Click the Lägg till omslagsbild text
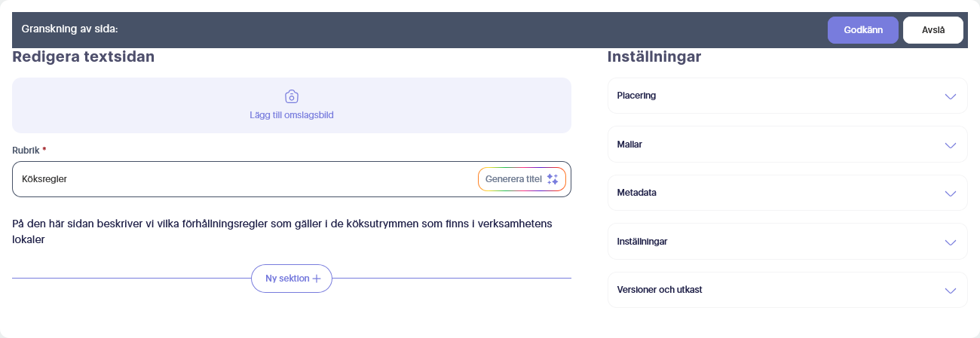The height and width of the screenshot is (338, 980). pyautogui.click(x=292, y=115)
